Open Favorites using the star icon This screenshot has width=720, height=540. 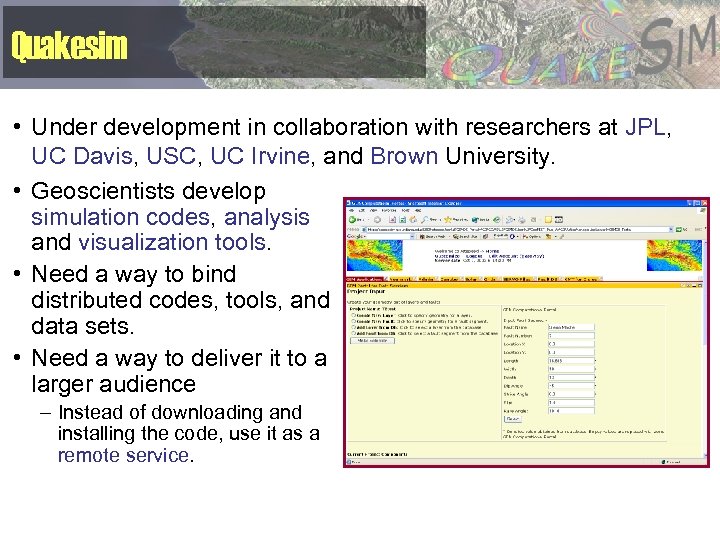click(447, 219)
